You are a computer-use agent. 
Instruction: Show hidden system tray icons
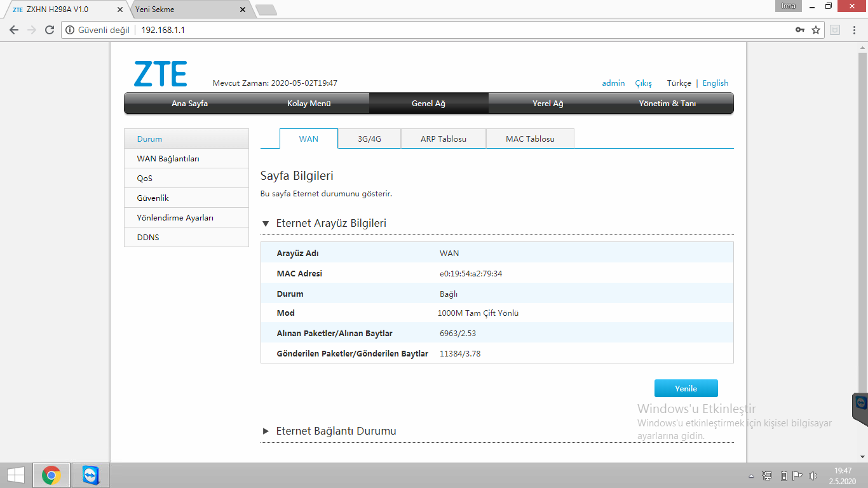pyautogui.click(x=752, y=476)
